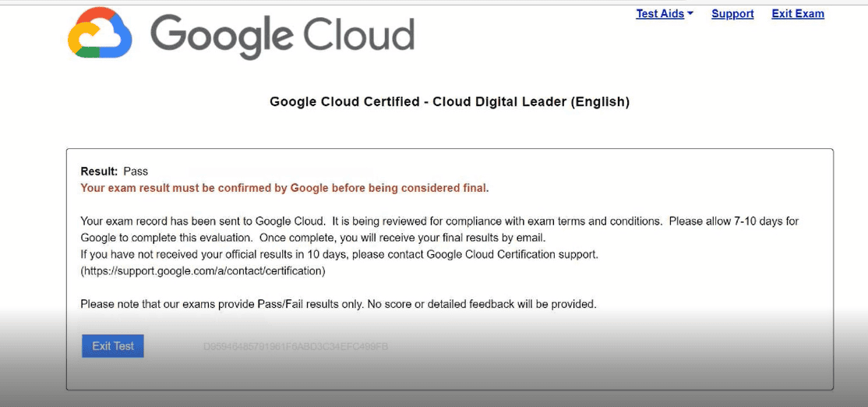Click the red exam confirmation warning
This screenshot has height=407, width=868.
click(284, 188)
